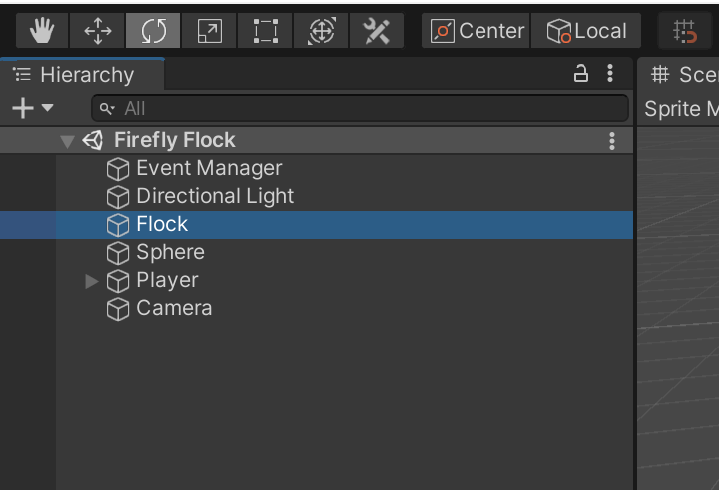Open the Scene view tab
This screenshot has width=719, height=490.
[x=684, y=75]
